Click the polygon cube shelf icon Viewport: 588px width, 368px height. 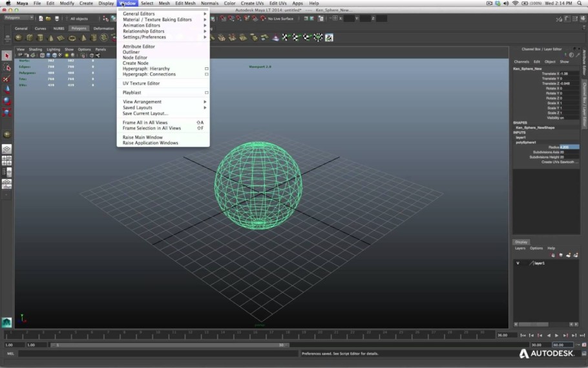click(x=29, y=38)
